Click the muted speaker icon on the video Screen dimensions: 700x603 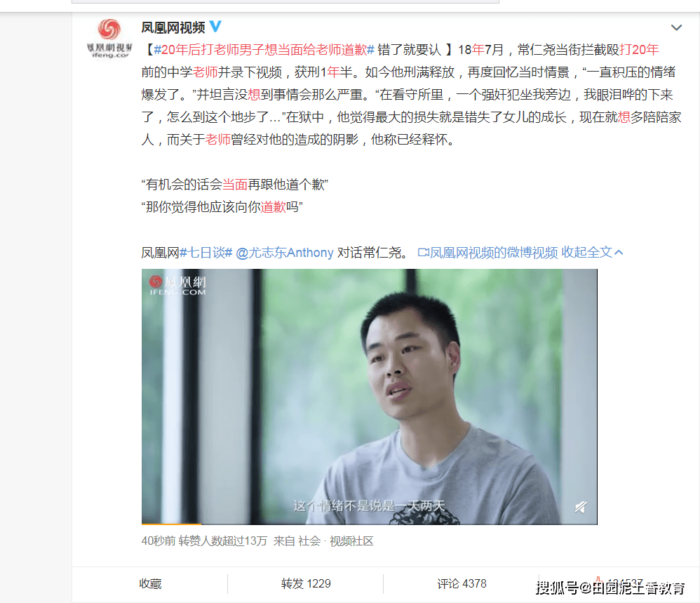[580, 507]
